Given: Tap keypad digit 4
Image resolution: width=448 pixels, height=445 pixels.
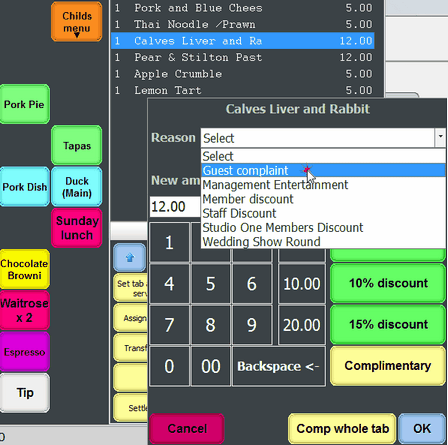Looking at the screenshot, I should (x=169, y=284).
